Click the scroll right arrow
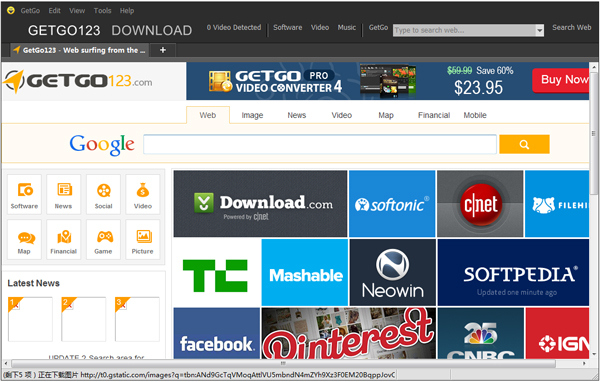The image size is (600, 382). coord(584,363)
